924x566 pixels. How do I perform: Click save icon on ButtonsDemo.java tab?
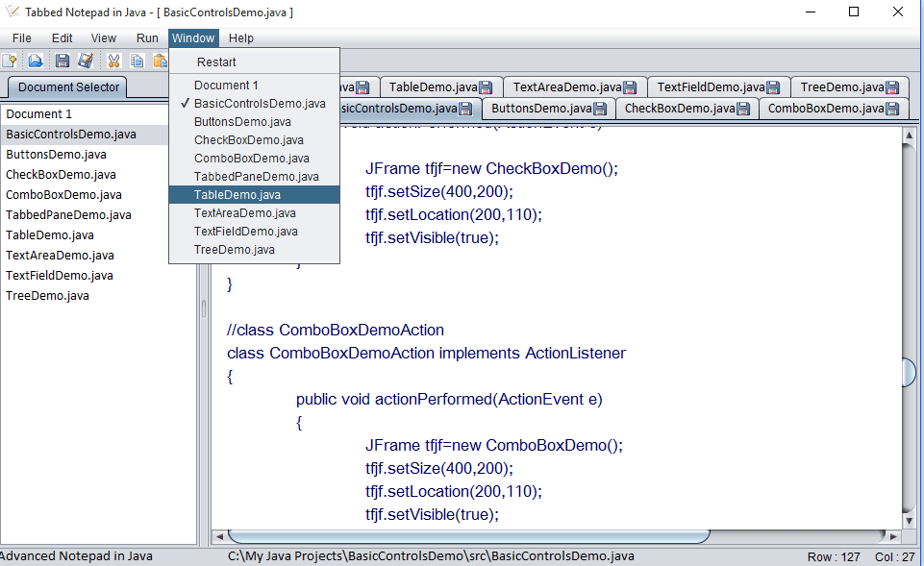pos(600,110)
